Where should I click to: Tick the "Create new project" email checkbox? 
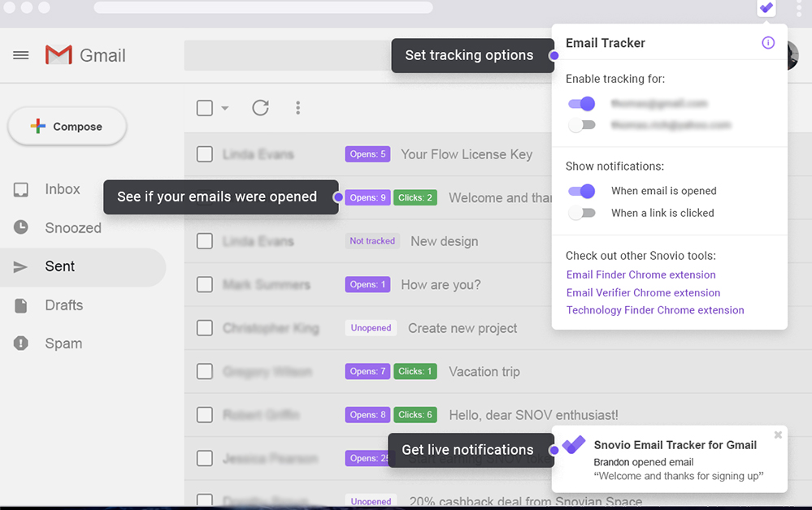coord(205,328)
